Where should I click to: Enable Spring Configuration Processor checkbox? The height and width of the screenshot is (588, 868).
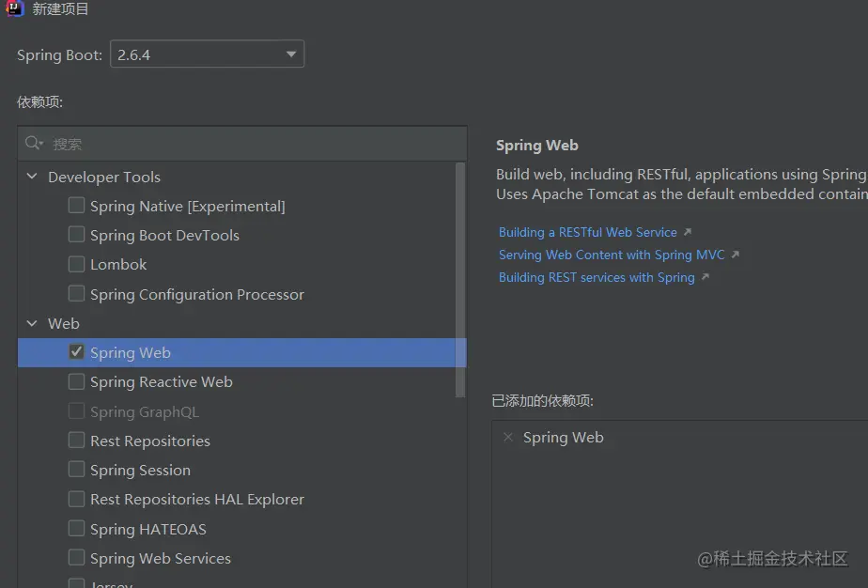tap(77, 294)
